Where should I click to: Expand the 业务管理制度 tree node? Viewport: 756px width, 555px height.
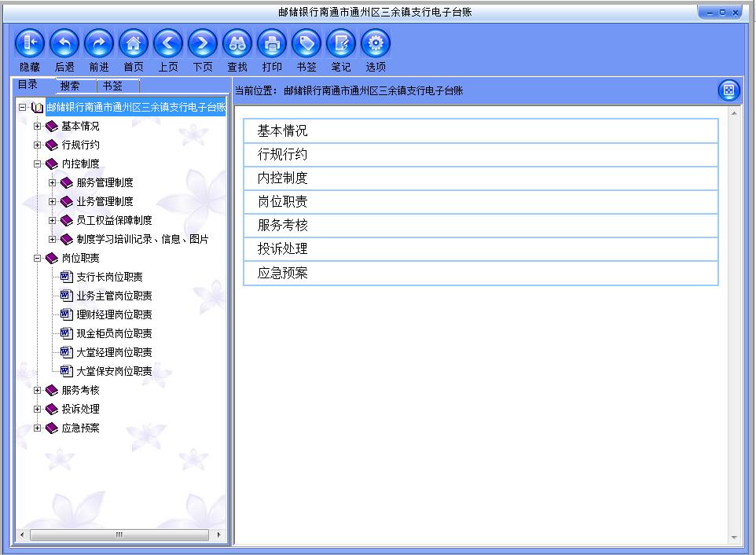coord(52,201)
